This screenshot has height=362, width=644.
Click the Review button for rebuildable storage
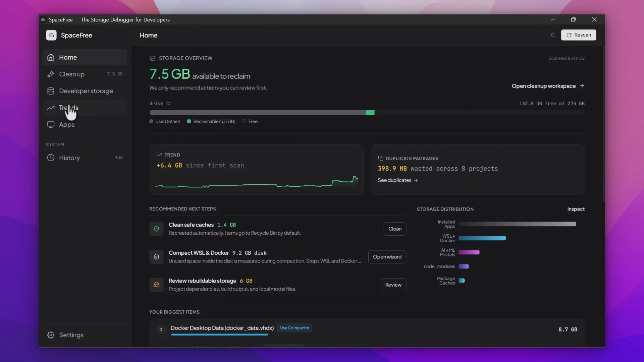tap(393, 285)
